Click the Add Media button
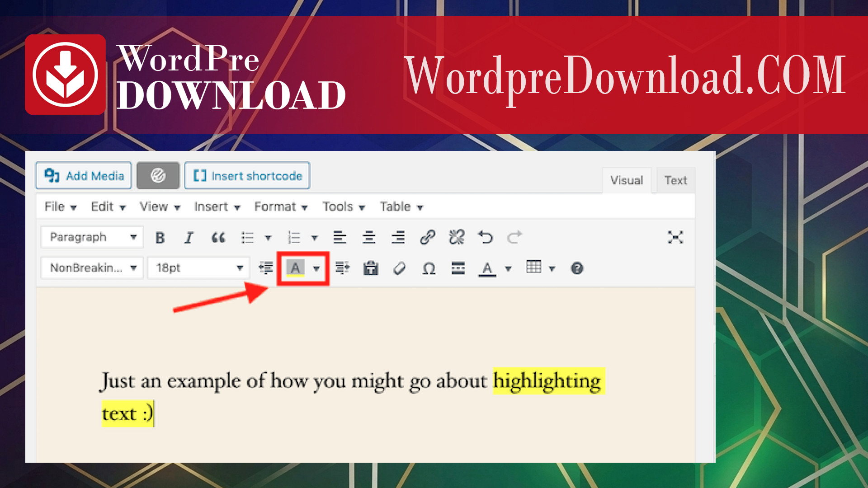868x488 pixels. (84, 175)
